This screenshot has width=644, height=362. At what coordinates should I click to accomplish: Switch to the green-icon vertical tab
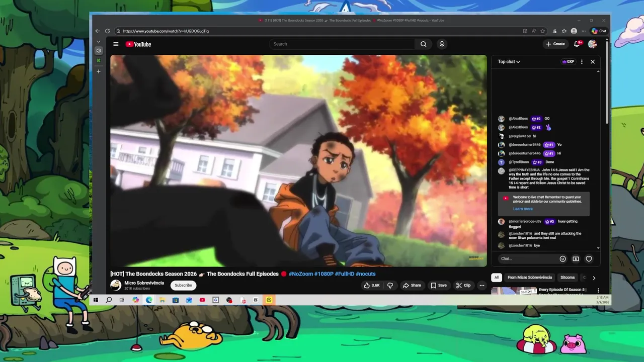tap(99, 60)
